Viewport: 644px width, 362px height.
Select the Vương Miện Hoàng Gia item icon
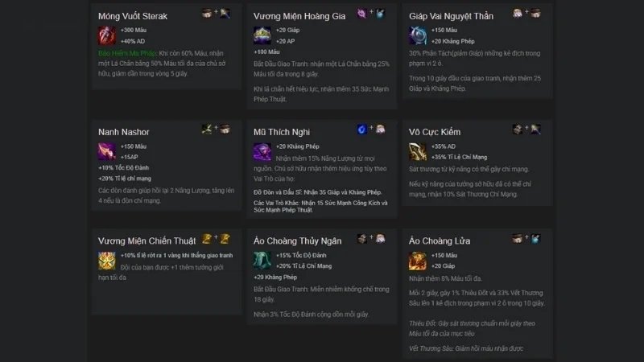pyautogui.click(x=262, y=35)
